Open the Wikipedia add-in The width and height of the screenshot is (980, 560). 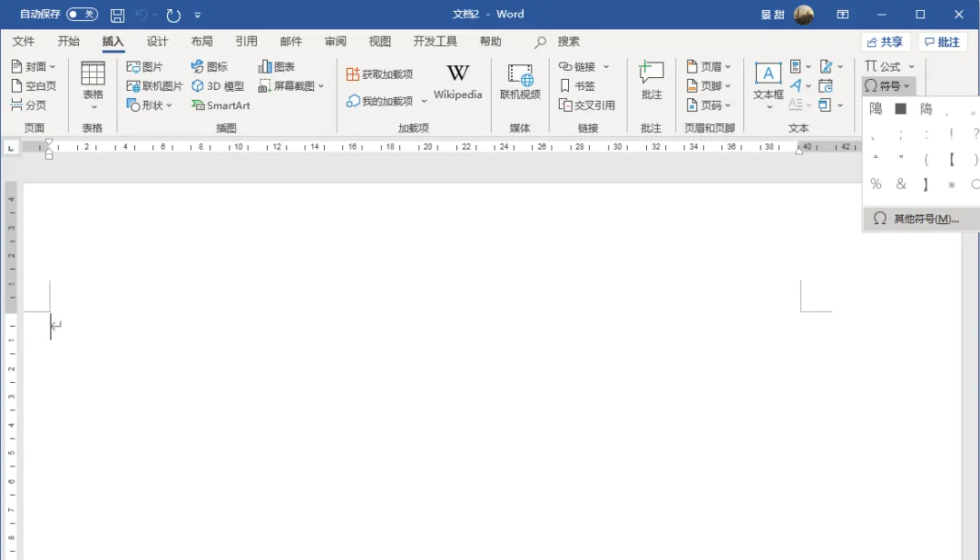coord(457,82)
